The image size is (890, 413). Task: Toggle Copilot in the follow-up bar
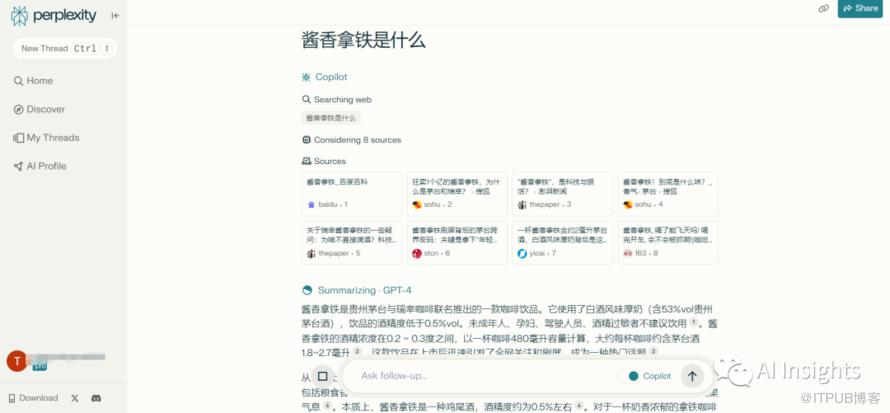click(650, 376)
